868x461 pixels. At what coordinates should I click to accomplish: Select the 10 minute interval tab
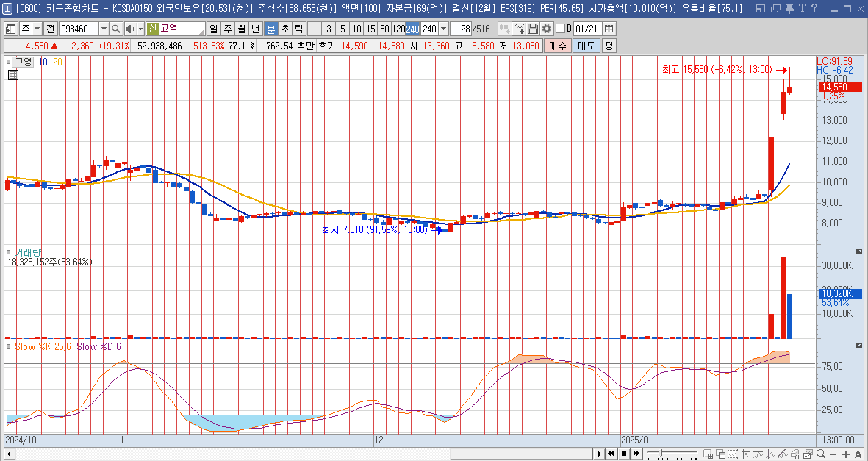(x=356, y=29)
